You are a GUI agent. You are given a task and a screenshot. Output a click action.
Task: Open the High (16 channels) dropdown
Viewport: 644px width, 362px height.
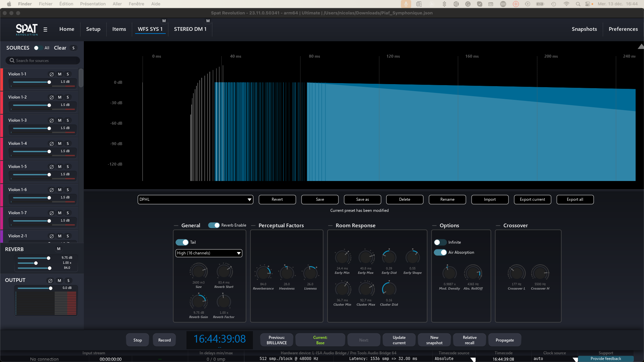click(x=209, y=253)
